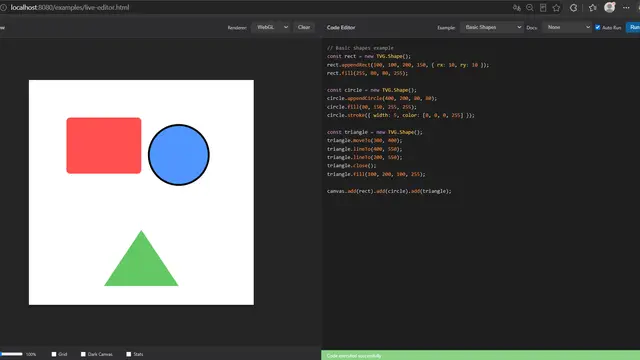Click the 'Code Editor' panel title

pyautogui.click(x=341, y=27)
